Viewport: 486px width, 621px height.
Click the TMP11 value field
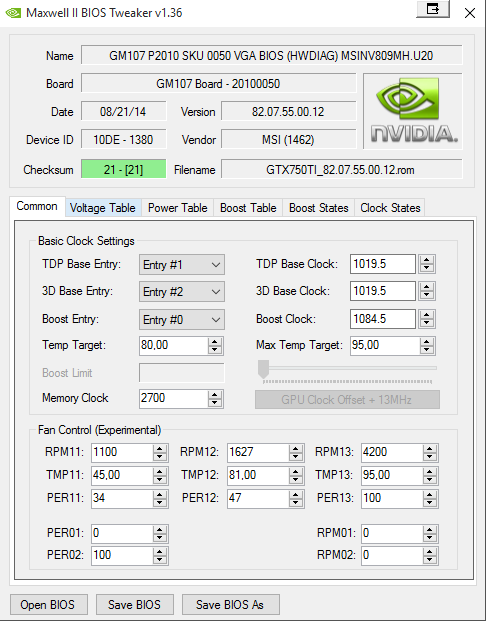122,475
